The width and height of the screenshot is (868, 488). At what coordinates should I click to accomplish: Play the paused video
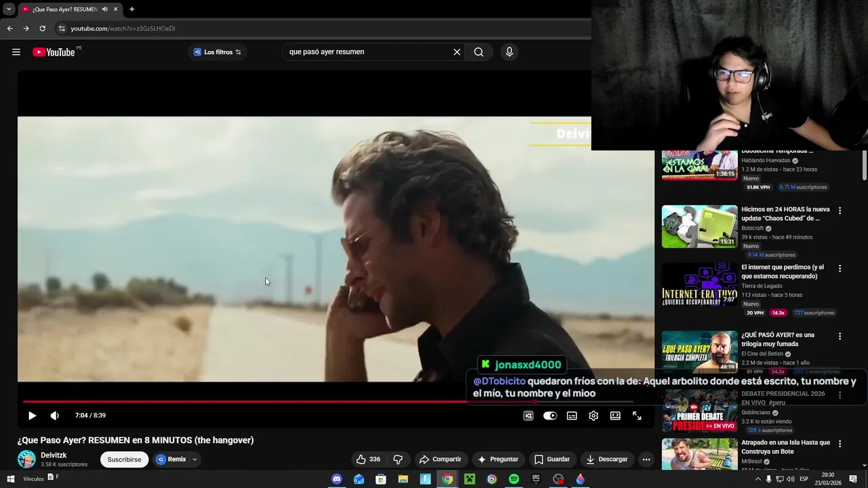coord(32,415)
